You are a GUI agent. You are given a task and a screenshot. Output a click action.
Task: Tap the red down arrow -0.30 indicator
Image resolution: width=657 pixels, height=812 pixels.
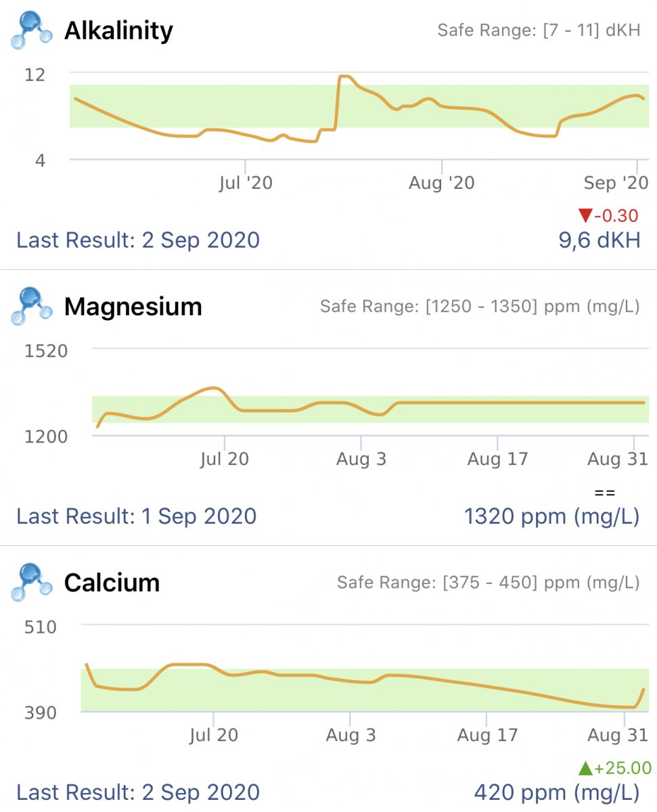click(608, 216)
